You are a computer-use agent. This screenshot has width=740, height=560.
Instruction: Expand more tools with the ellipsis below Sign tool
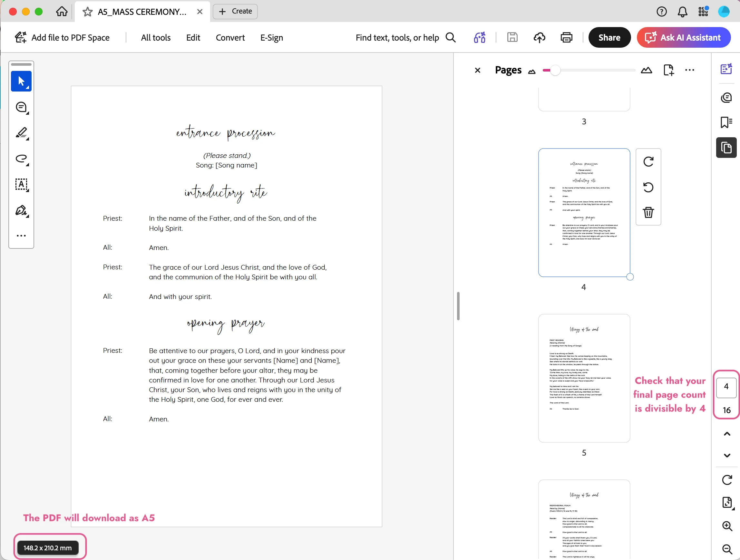21,236
